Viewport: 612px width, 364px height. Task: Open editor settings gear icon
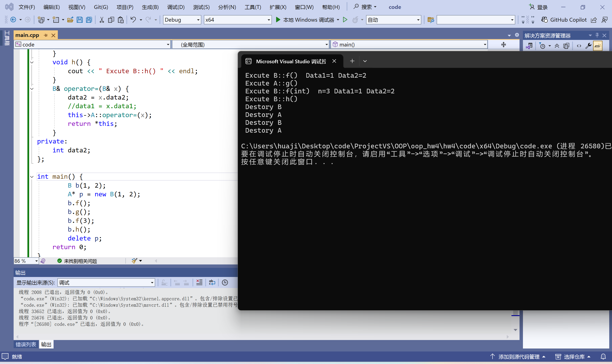(517, 35)
